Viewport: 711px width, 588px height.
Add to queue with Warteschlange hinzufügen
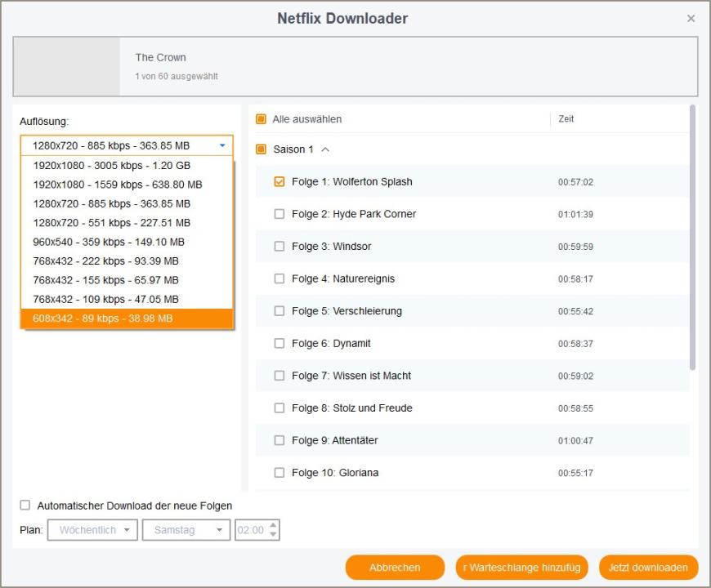pyautogui.click(x=521, y=568)
